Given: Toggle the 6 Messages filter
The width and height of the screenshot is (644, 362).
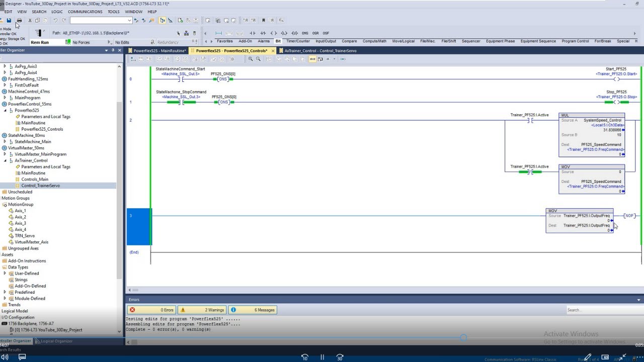Looking at the screenshot, I should click(253, 310).
